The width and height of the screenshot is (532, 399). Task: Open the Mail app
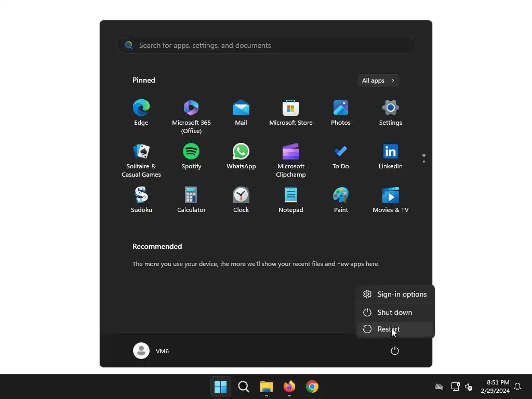[241, 113]
